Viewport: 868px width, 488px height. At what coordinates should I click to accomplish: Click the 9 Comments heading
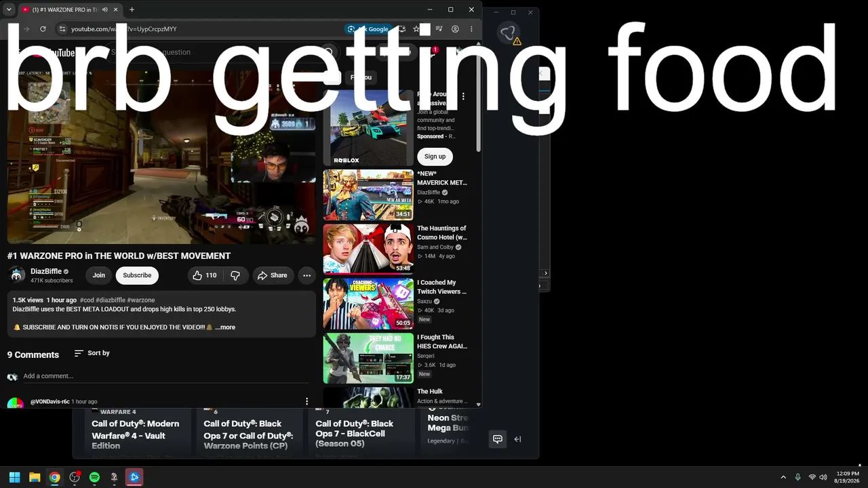pyautogui.click(x=33, y=354)
